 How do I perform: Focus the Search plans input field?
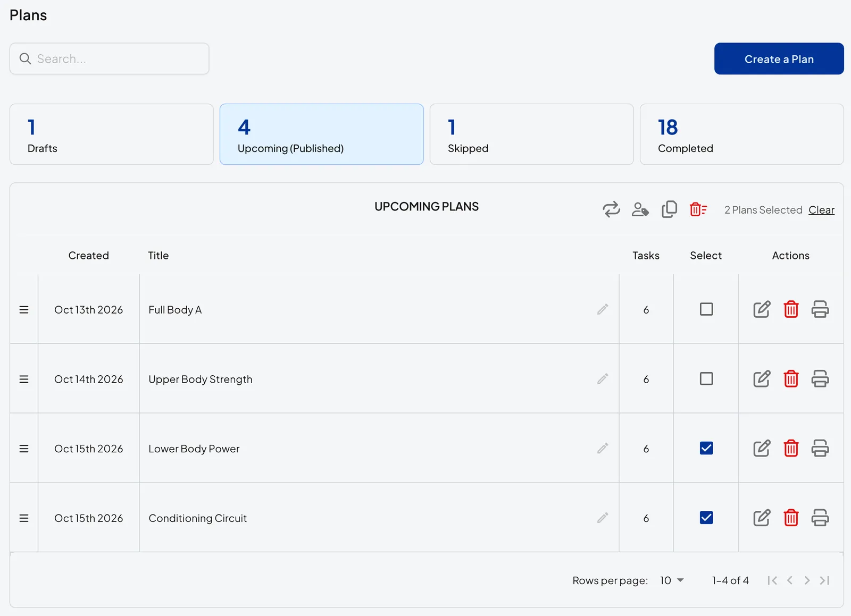tap(110, 59)
